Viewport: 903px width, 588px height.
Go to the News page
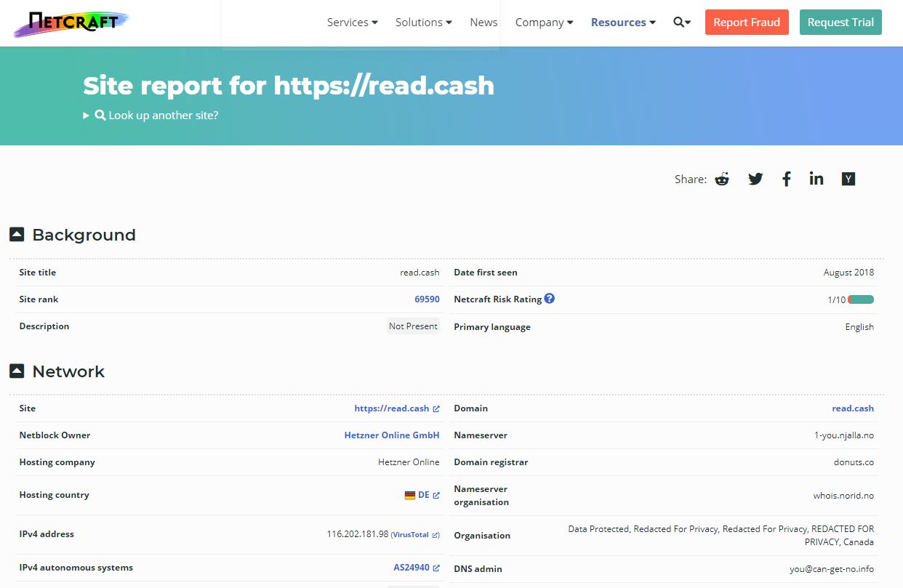click(483, 23)
